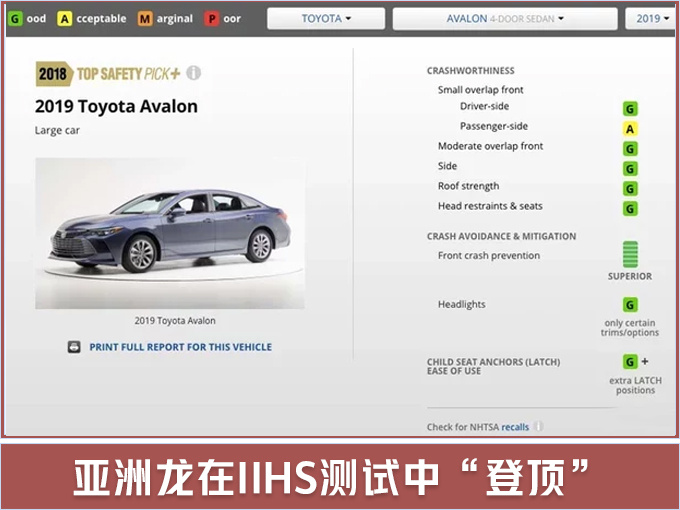
Task: Open the TOYOTA make dropdown
Action: click(326, 19)
